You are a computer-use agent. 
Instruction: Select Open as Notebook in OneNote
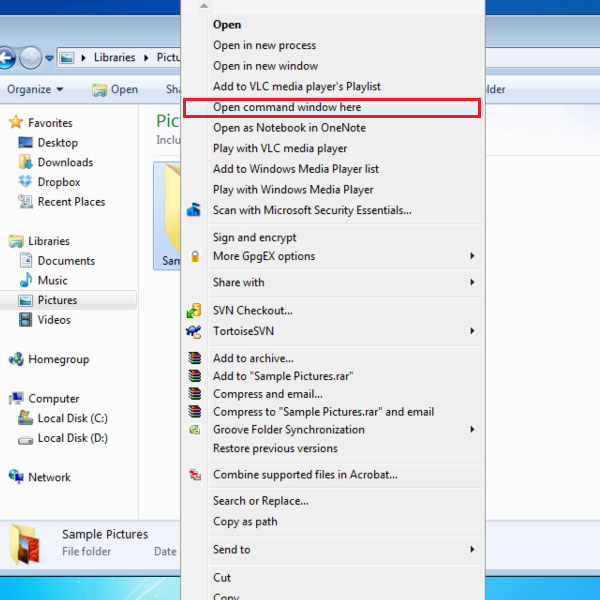coord(332,128)
